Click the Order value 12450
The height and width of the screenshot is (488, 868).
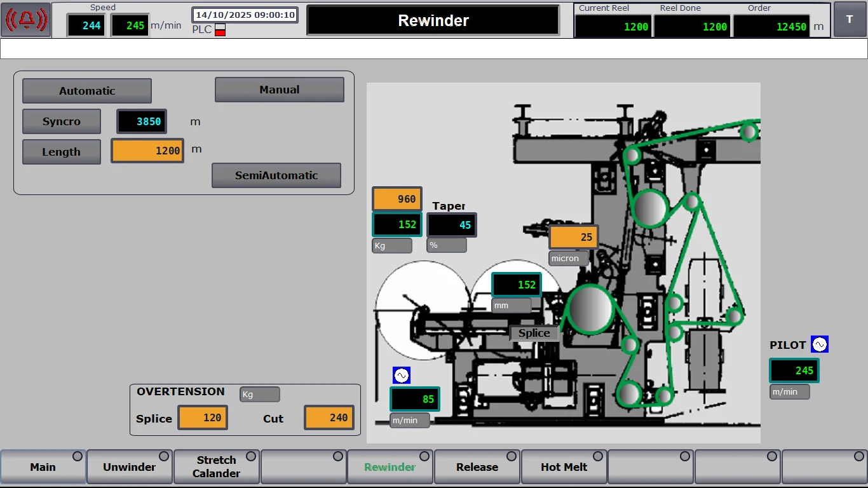(x=771, y=26)
